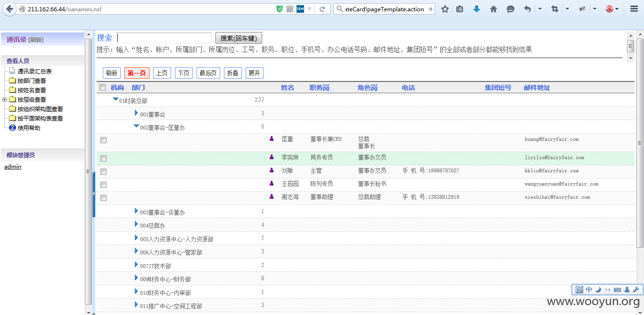Open 按组织架构图查看 view
This screenshot has height=315, width=644.
tap(40, 109)
